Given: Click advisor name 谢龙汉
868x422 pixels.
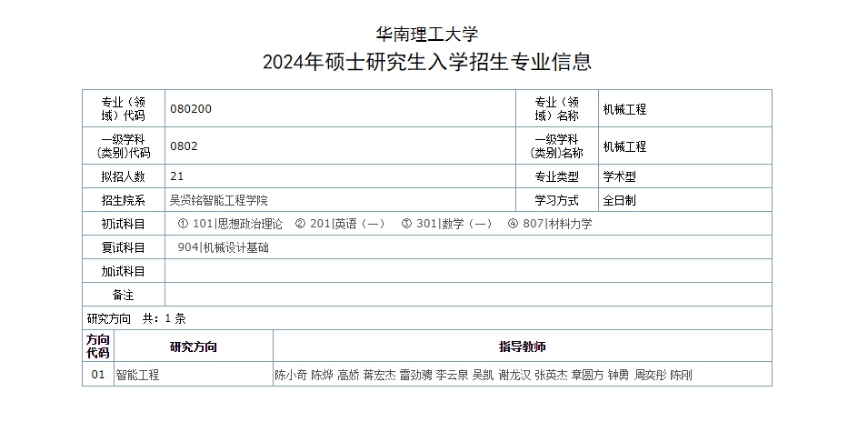Looking at the screenshot, I should pos(514,375).
